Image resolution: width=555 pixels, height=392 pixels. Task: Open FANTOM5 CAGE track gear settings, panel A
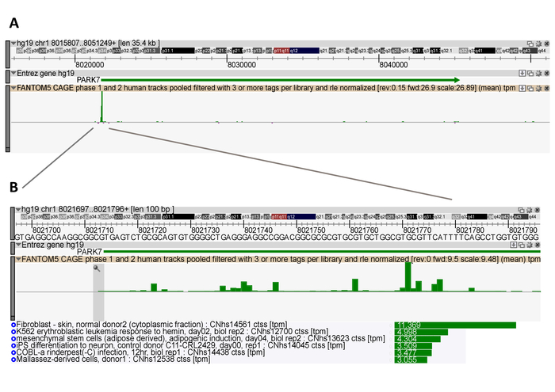[x=538, y=89]
